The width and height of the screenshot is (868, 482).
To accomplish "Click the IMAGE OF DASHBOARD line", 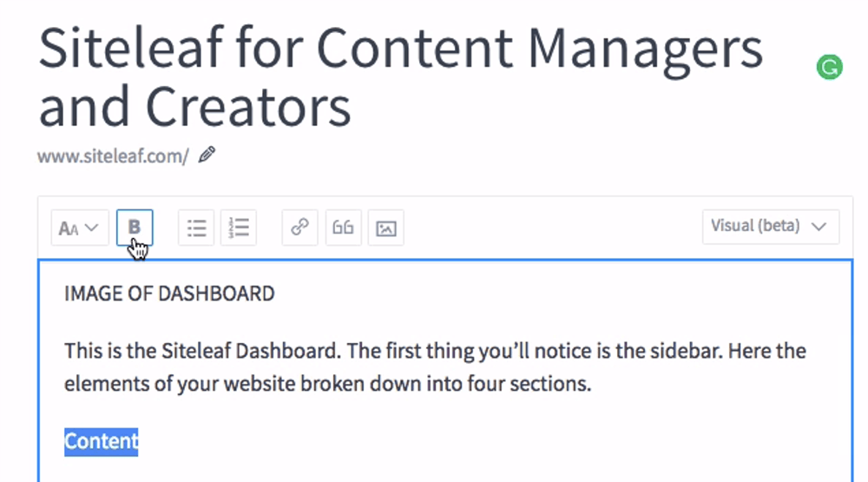I will click(169, 294).
